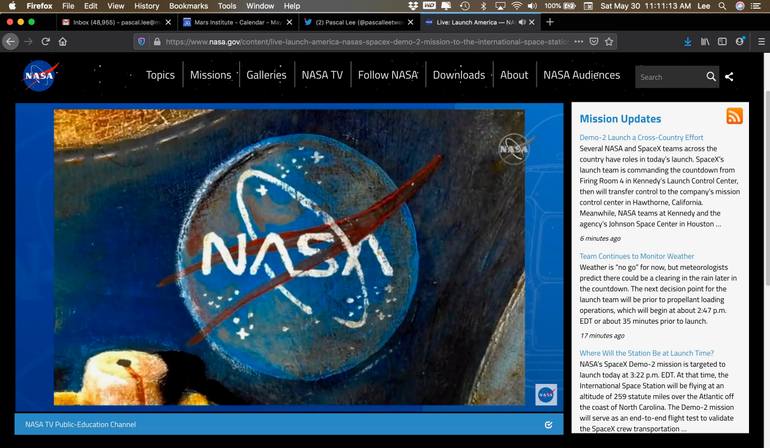Open the Follow NASA navigation menu
Image resolution: width=770 pixels, height=448 pixels.
click(x=388, y=75)
